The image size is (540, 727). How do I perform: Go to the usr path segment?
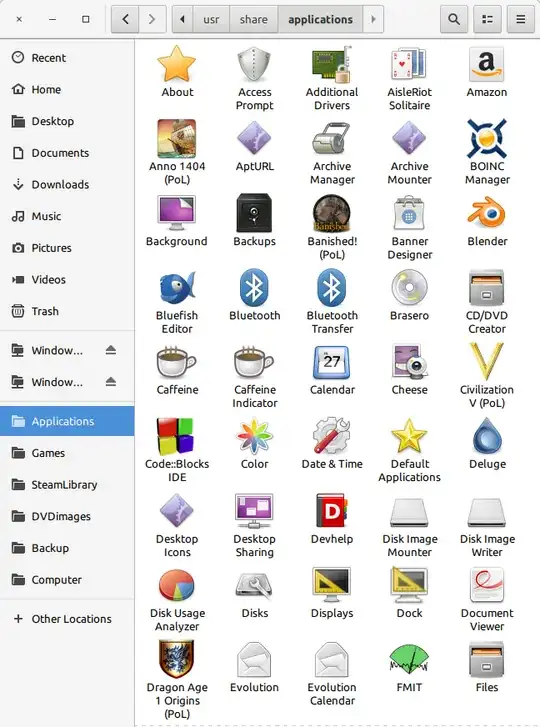coord(211,19)
